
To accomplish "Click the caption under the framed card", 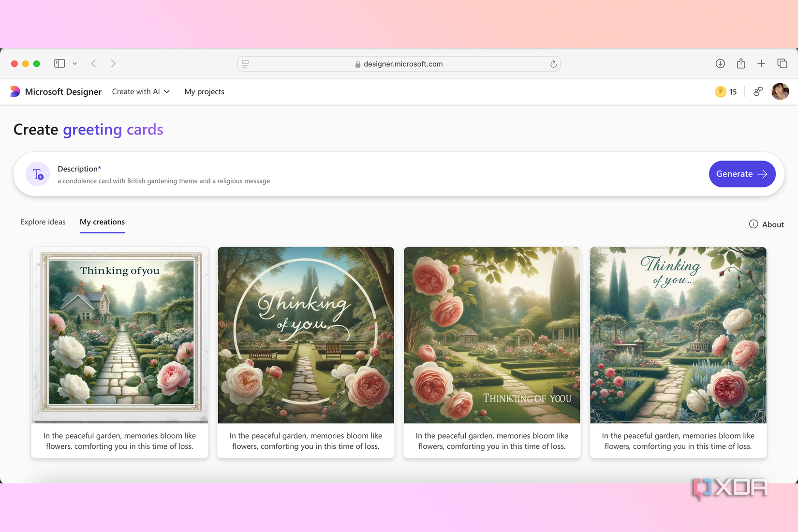I will click(x=120, y=441).
